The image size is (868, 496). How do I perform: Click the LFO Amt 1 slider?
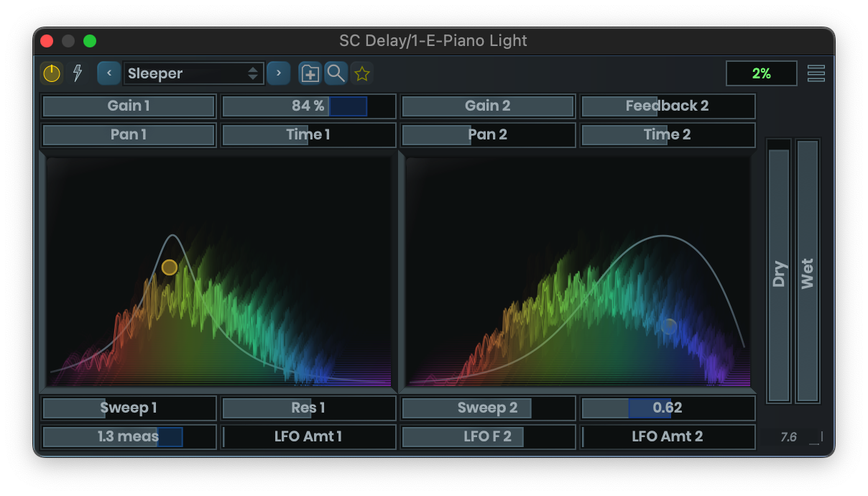point(308,437)
